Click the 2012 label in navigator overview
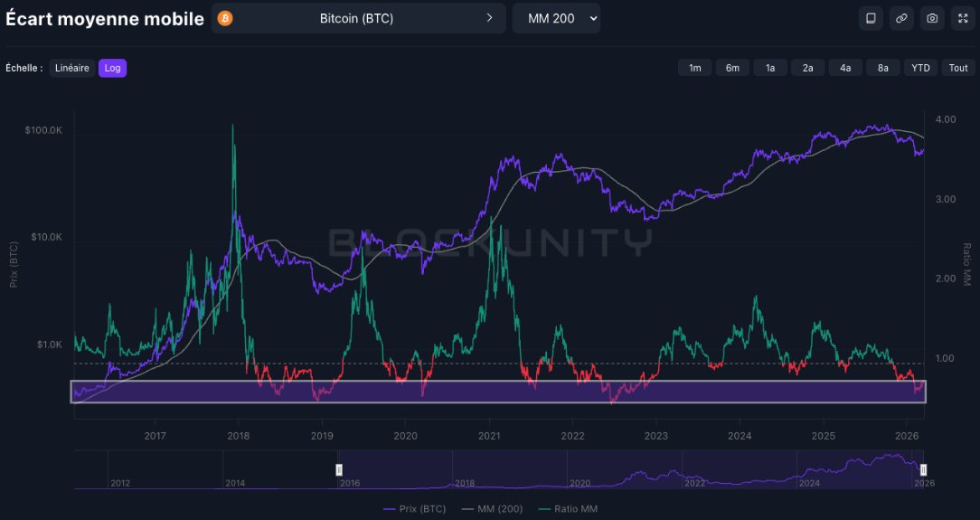Screen dimensions: 980x520 click(x=120, y=483)
